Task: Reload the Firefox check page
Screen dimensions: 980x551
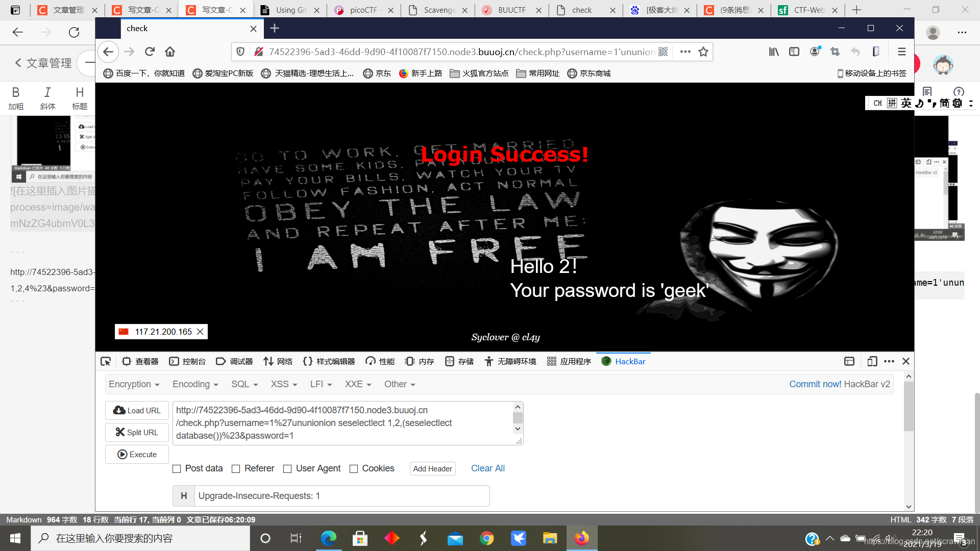Action: tap(150, 52)
